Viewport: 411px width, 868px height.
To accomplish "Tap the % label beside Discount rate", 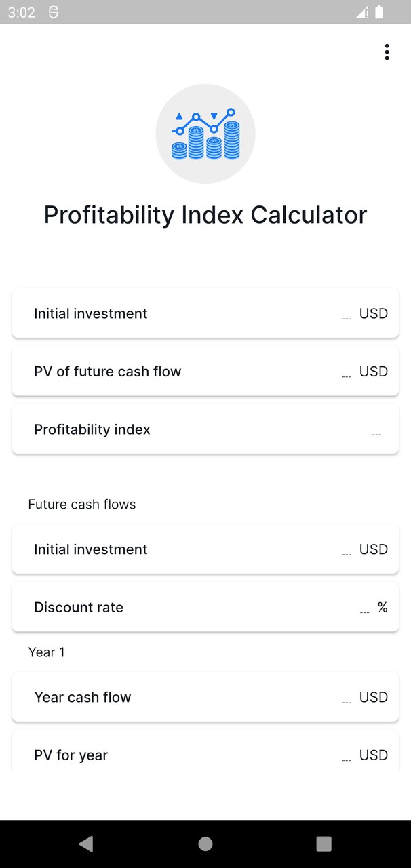I will pyautogui.click(x=383, y=607).
